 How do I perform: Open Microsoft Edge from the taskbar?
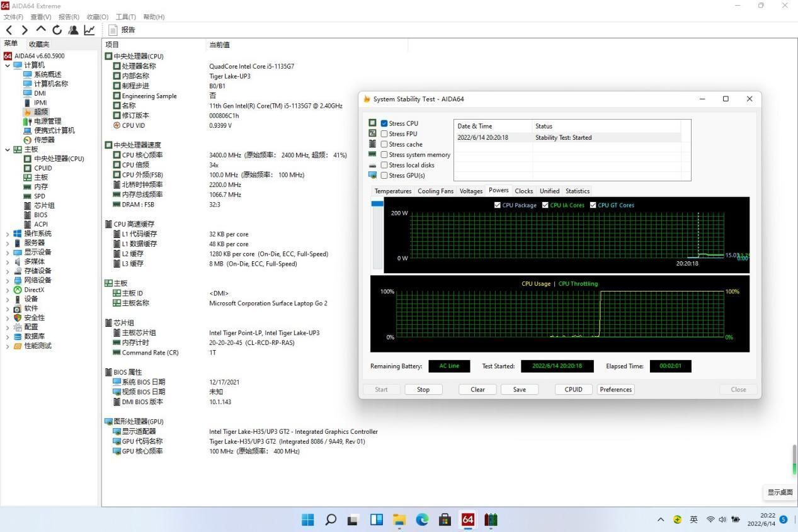422,519
